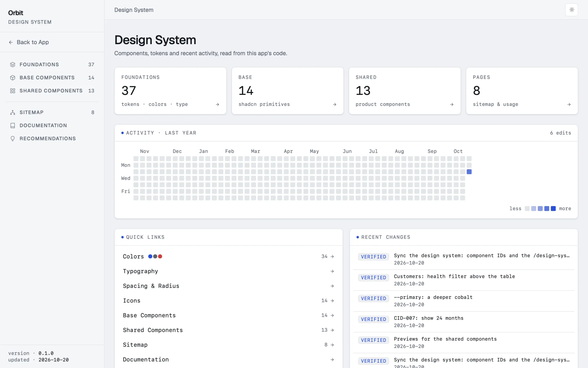Open Shared Components quick link

point(228,330)
